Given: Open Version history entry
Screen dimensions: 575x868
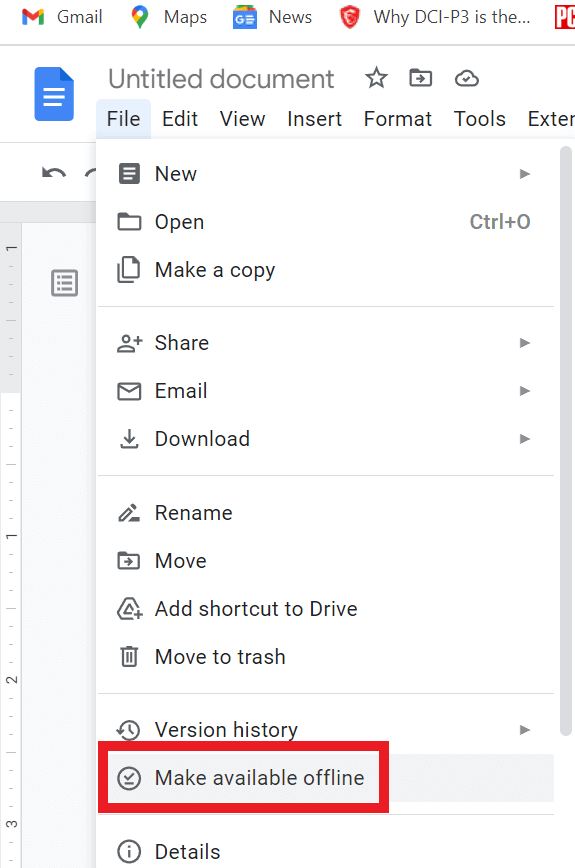Looking at the screenshot, I should tap(325, 730).
